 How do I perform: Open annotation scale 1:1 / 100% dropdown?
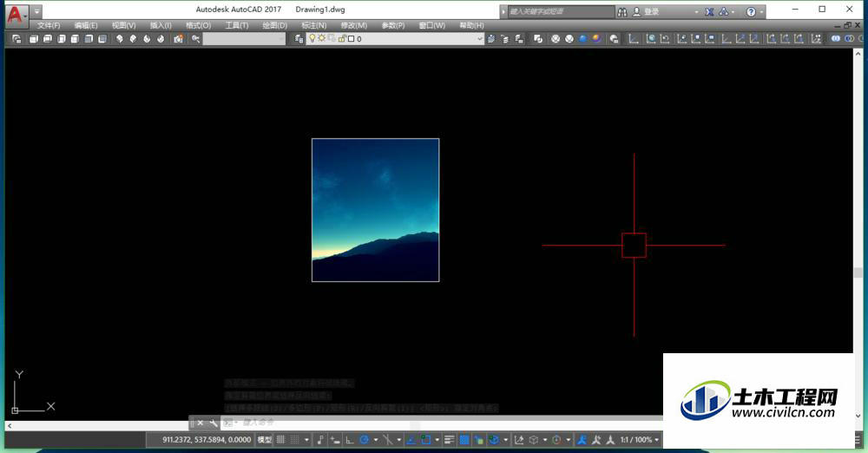(640, 440)
